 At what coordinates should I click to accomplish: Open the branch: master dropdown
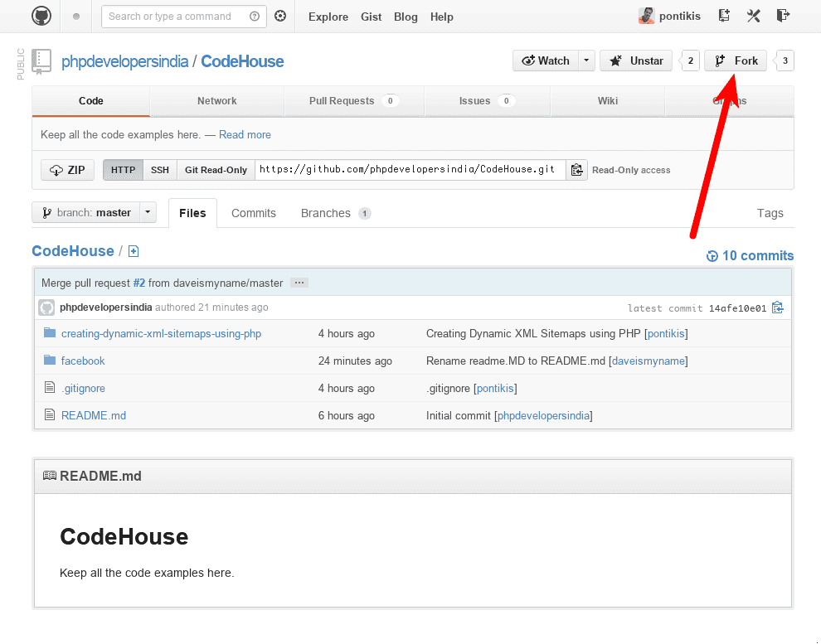pos(95,212)
